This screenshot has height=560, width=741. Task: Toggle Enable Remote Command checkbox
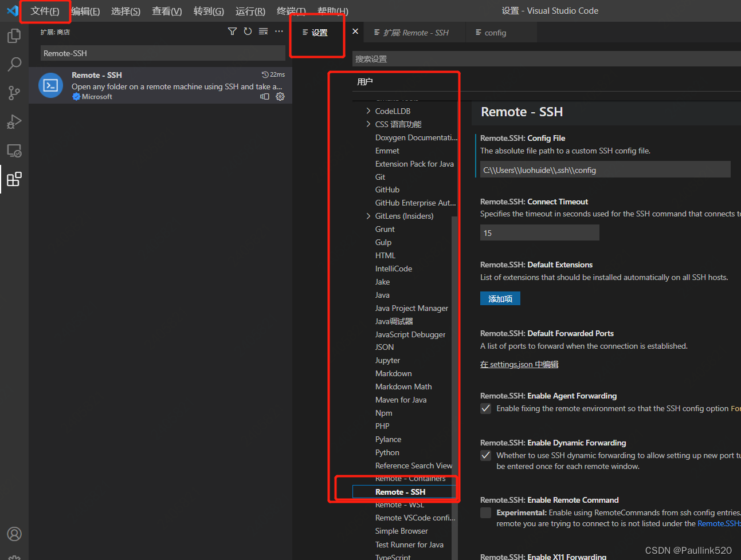485,512
